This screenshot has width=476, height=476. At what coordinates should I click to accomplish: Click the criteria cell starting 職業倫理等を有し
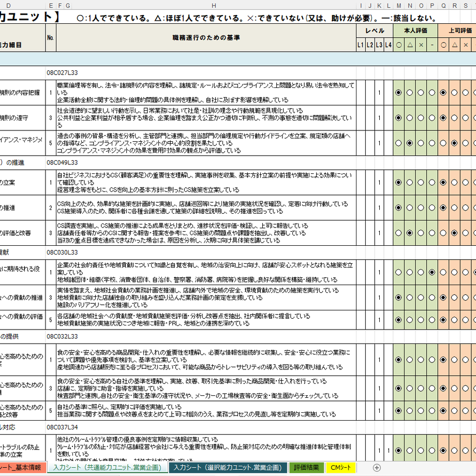(206, 93)
